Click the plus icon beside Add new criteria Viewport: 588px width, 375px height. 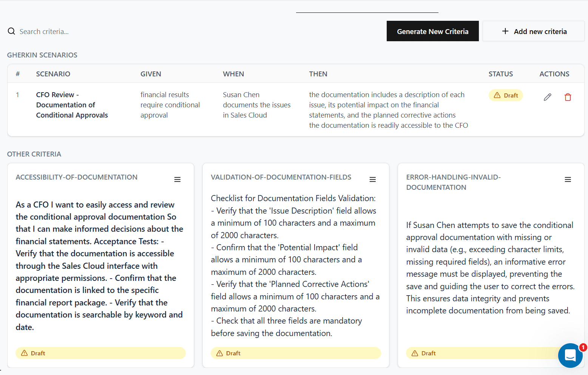(x=505, y=31)
